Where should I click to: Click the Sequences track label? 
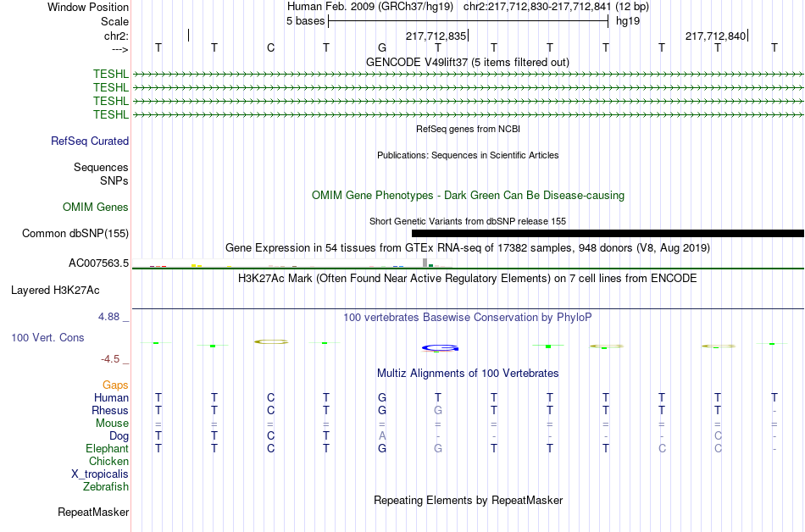pyautogui.click(x=101, y=167)
